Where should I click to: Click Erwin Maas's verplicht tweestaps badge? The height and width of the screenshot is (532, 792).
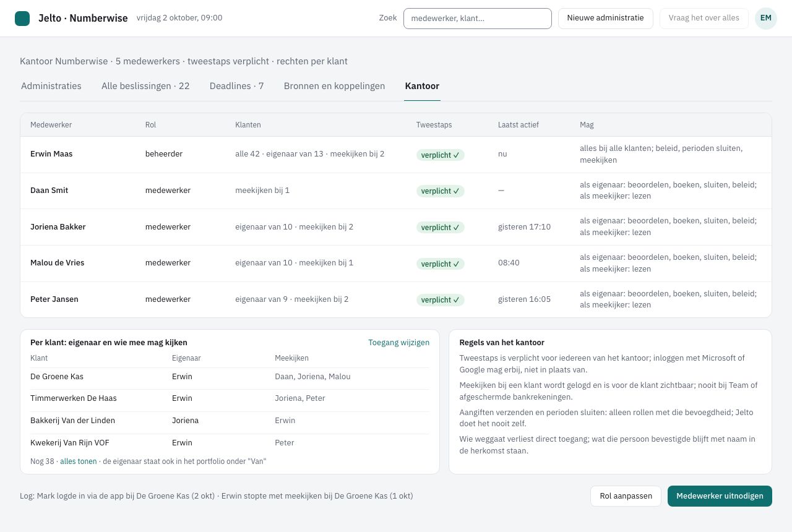[x=441, y=155]
